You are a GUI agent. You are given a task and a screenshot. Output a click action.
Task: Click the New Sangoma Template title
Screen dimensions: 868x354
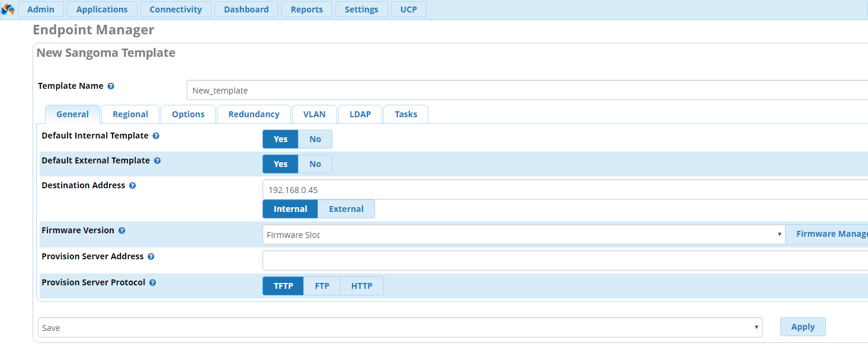106,53
